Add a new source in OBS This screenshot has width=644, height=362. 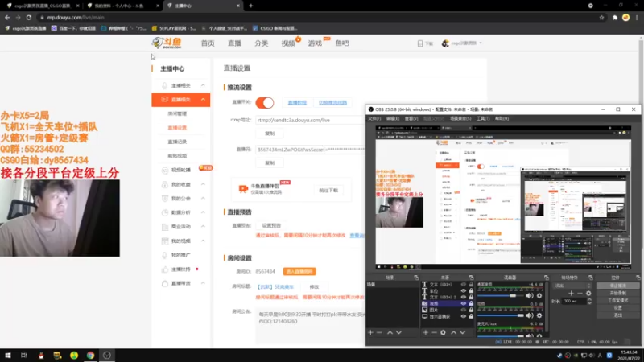click(x=426, y=332)
